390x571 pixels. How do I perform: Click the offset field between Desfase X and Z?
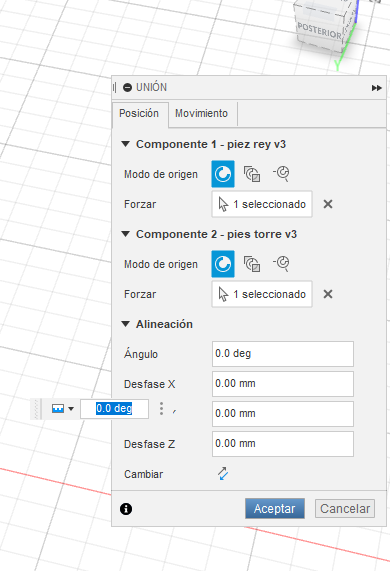point(283,414)
